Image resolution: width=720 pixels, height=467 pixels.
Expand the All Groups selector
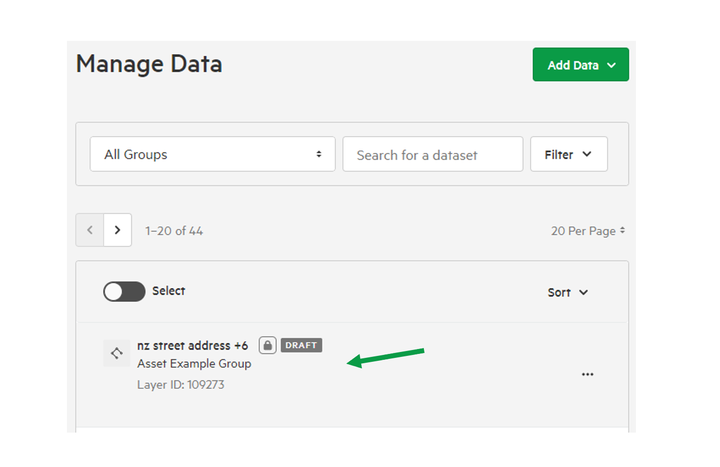[213, 154]
